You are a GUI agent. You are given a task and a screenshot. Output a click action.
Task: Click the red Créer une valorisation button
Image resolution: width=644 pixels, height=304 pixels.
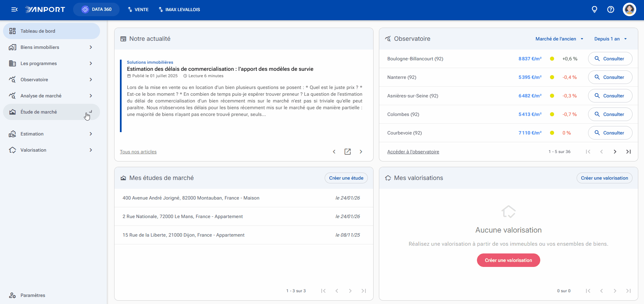509,260
